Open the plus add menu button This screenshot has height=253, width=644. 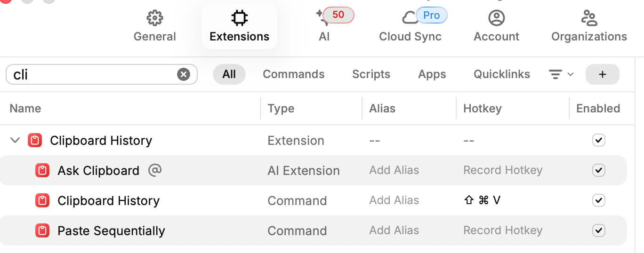pyautogui.click(x=602, y=74)
